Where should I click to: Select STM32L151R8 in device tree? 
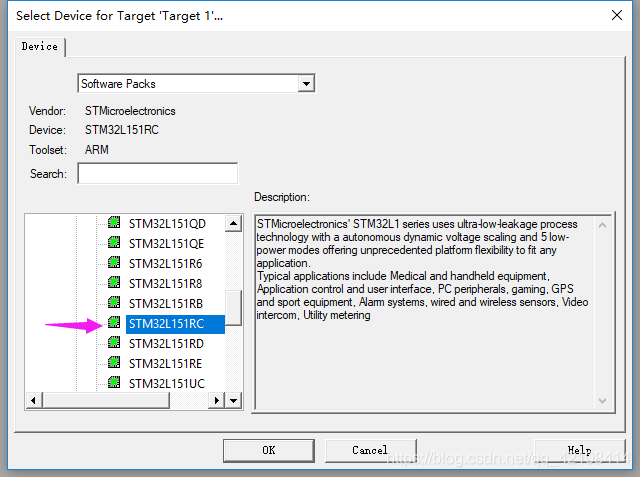165,284
